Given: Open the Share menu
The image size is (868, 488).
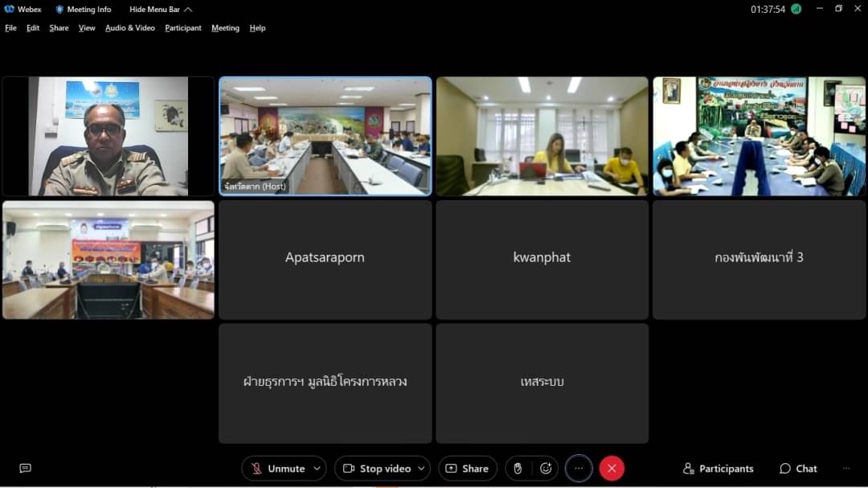Looking at the screenshot, I should click(59, 27).
